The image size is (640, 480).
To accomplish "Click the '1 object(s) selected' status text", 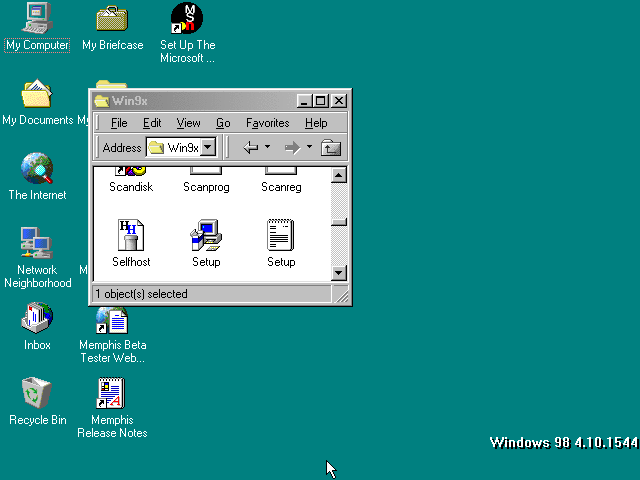I will pos(141,294).
